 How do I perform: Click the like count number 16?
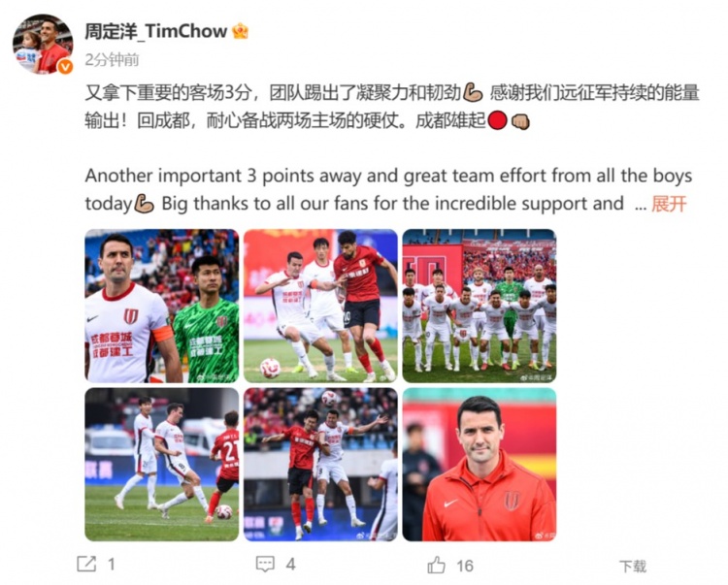click(465, 566)
